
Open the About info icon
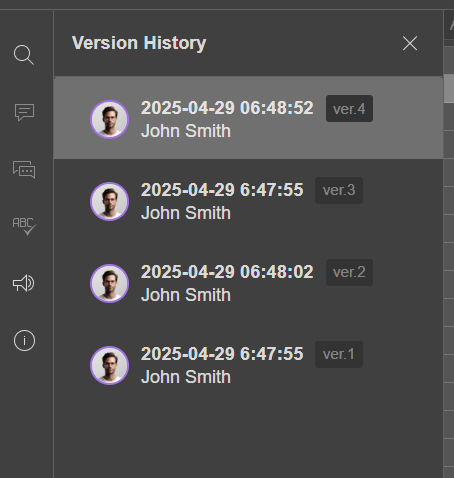point(24,341)
